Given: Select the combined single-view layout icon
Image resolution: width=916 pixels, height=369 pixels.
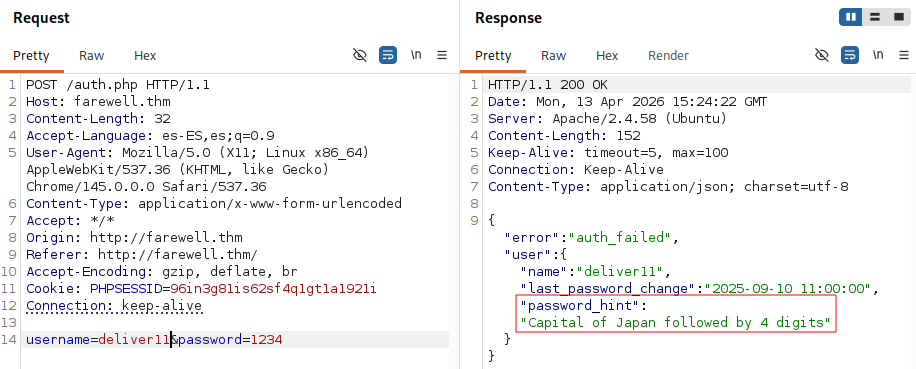Looking at the screenshot, I should pyautogui.click(x=898, y=17).
